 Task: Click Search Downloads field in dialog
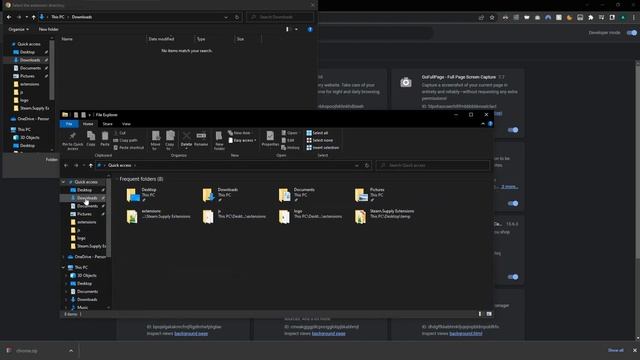pyautogui.click(x=280, y=17)
